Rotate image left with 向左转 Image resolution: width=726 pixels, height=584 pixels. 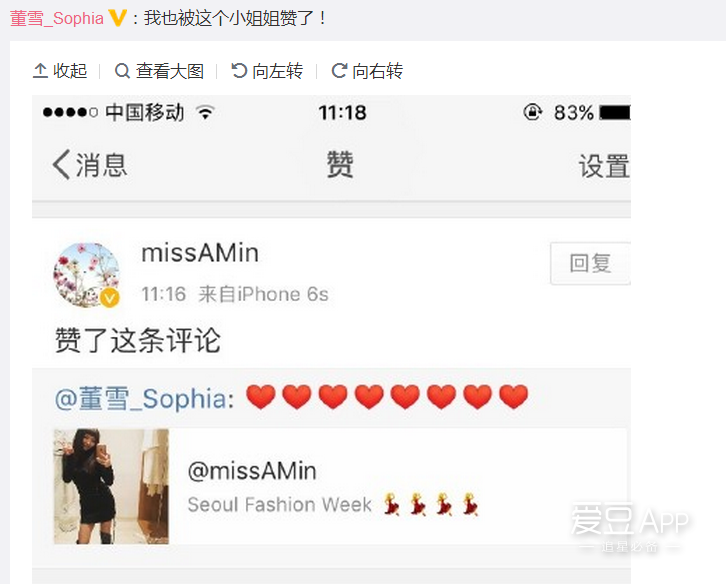coord(267,71)
